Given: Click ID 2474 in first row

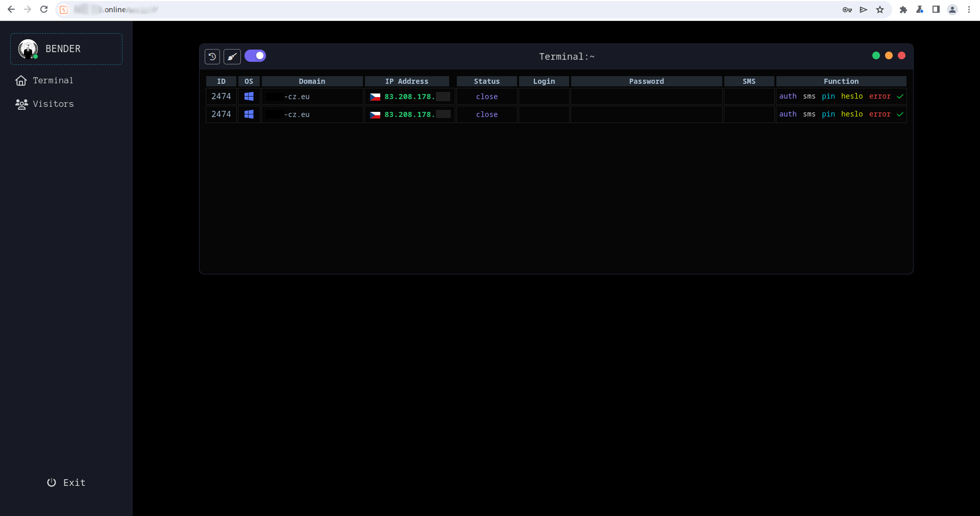Looking at the screenshot, I should pos(221,96).
